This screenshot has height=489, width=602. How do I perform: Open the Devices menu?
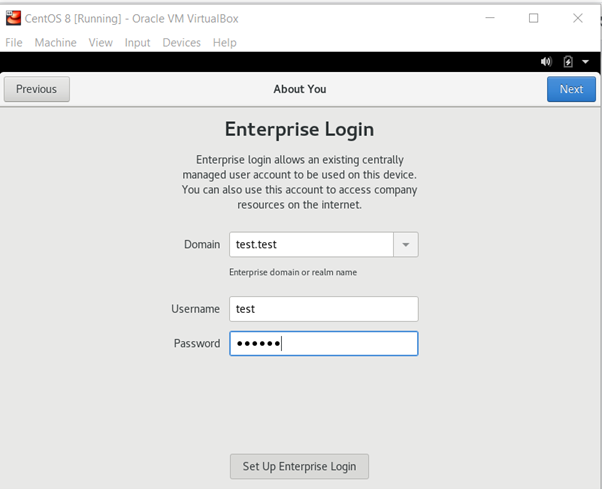pos(181,43)
